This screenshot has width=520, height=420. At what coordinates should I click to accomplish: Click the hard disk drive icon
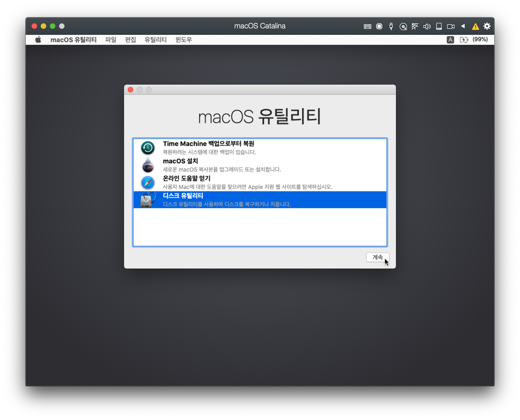[x=439, y=26]
